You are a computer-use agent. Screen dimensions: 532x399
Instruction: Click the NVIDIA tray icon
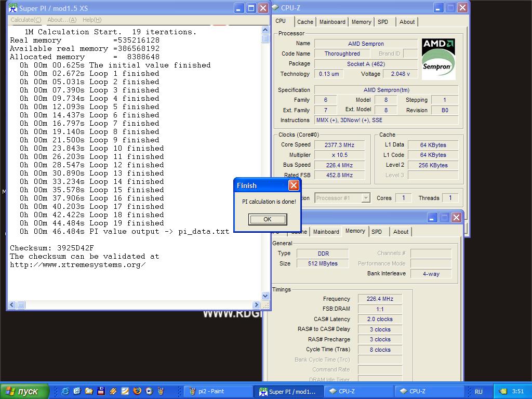[x=503, y=392]
